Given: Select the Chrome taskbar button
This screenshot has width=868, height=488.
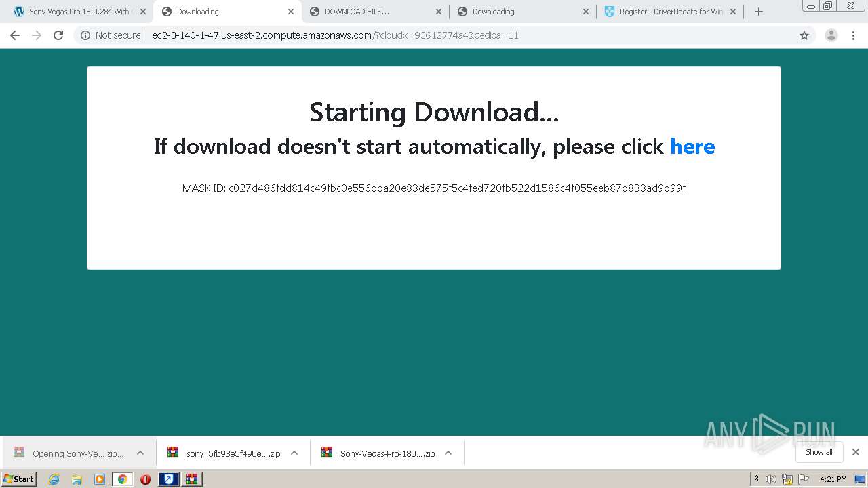Looking at the screenshot, I should click(122, 479).
